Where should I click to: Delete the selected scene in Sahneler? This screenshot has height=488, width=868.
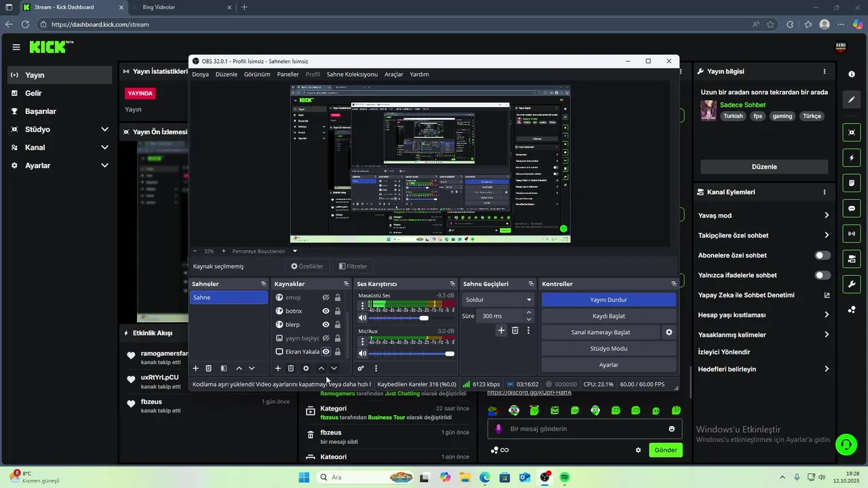tap(209, 368)
